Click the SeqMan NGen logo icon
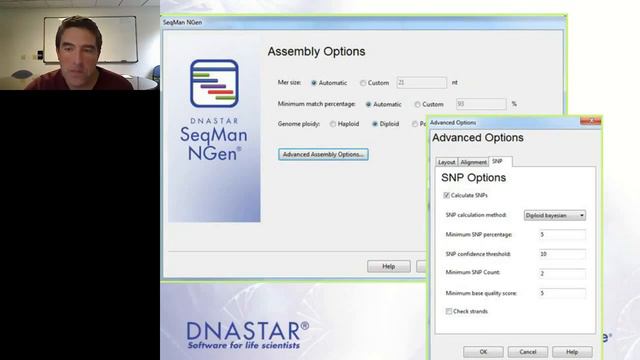640x360 pixels. point(214,84)
